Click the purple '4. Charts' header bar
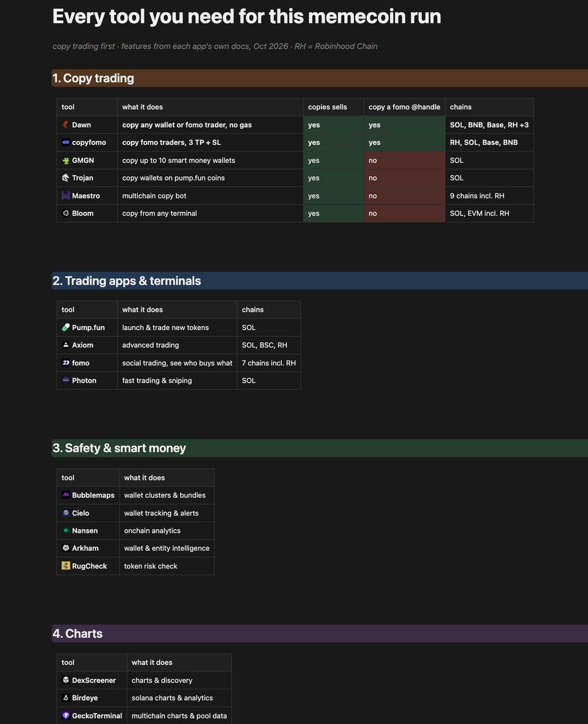Image resolution: width=588 pixels, height=724 pixels. [320, 634]
